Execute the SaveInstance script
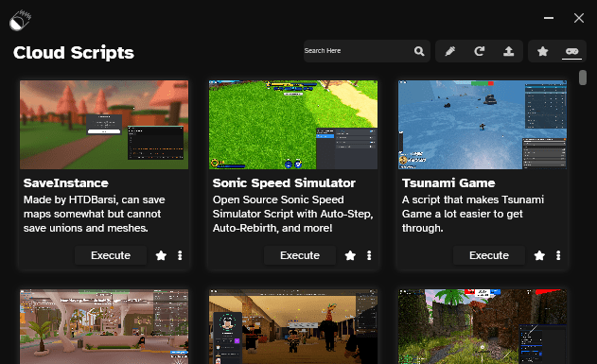 point(111,255)
